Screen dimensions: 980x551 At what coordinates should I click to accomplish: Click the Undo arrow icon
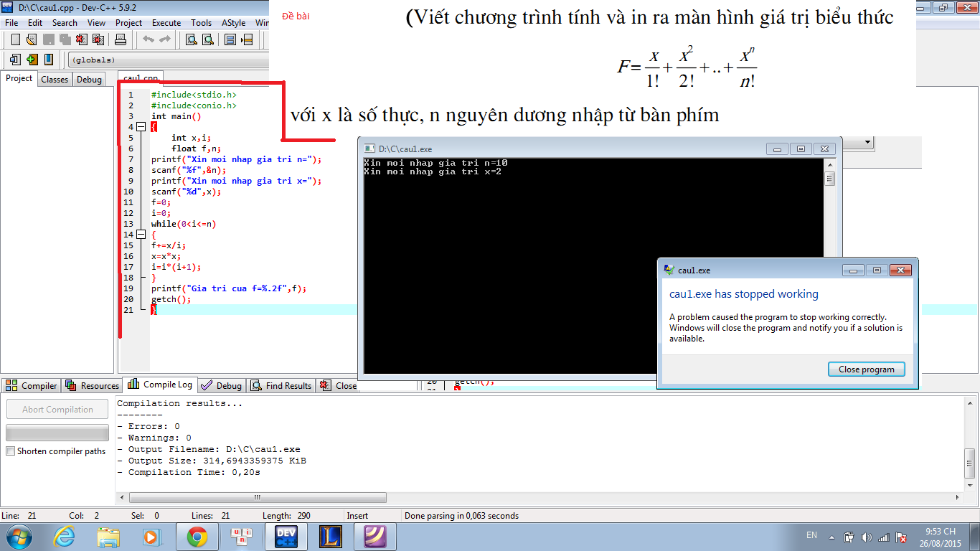149,39
